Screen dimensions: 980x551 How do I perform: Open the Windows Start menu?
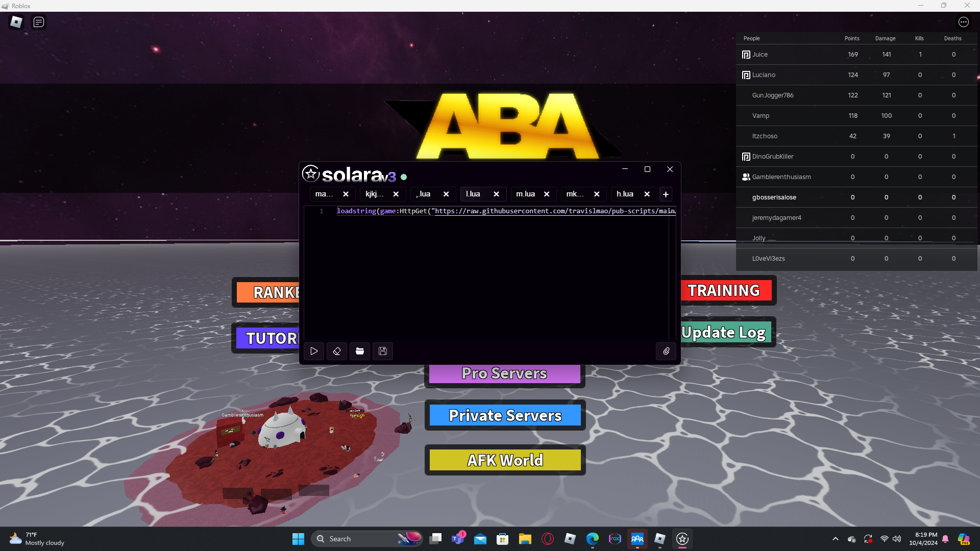pos(298,539)
